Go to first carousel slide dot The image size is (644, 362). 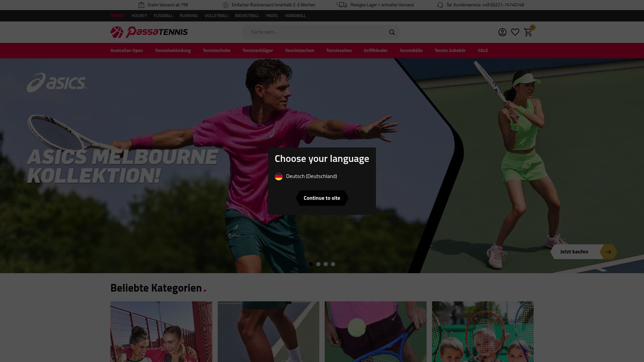311,264
